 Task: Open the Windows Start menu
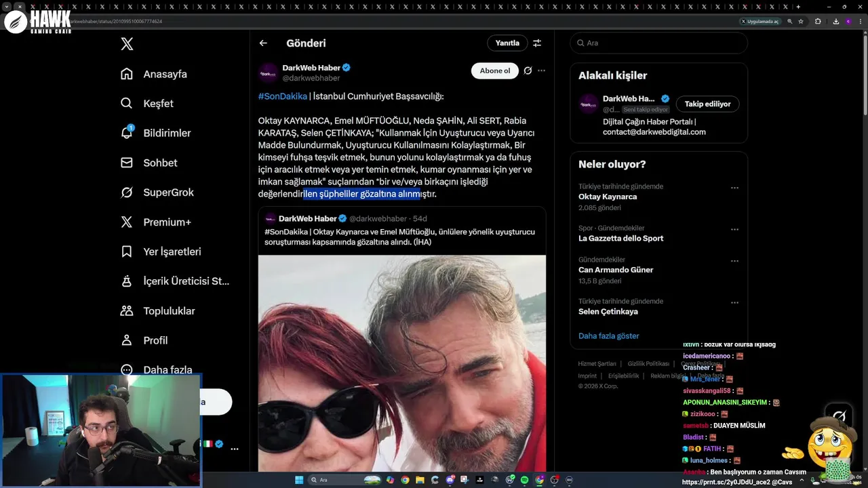point(299,480)
